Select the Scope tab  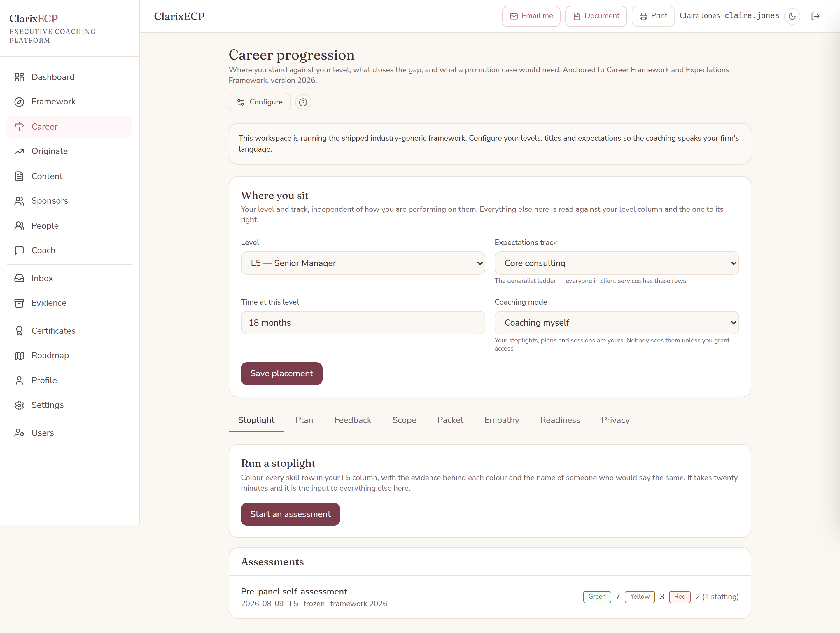[404, 420]
